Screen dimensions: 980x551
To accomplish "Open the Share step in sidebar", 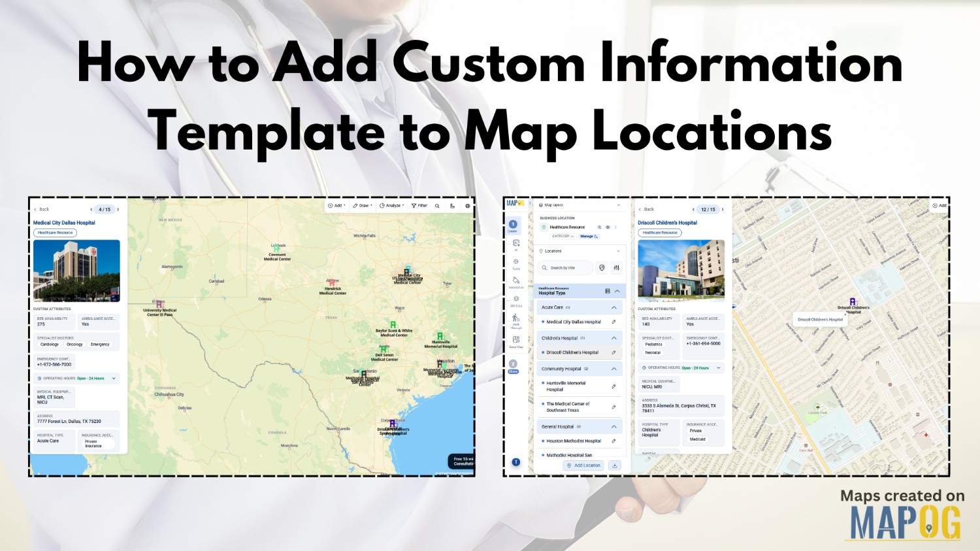I will [513, 366].
